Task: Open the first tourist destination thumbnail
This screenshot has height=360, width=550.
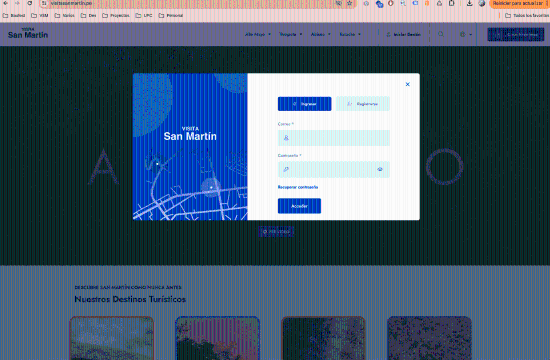Action: click(112, 338)
